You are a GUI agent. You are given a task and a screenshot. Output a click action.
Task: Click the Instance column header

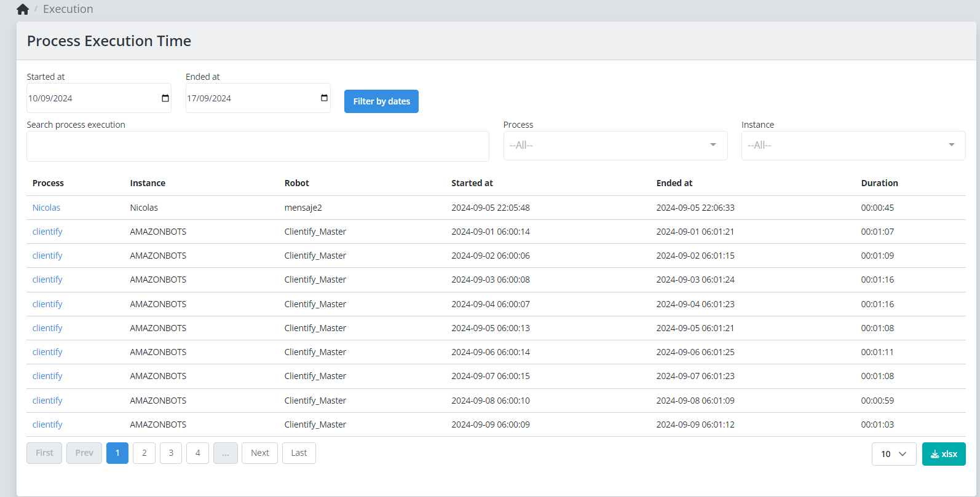coord(148,183)
